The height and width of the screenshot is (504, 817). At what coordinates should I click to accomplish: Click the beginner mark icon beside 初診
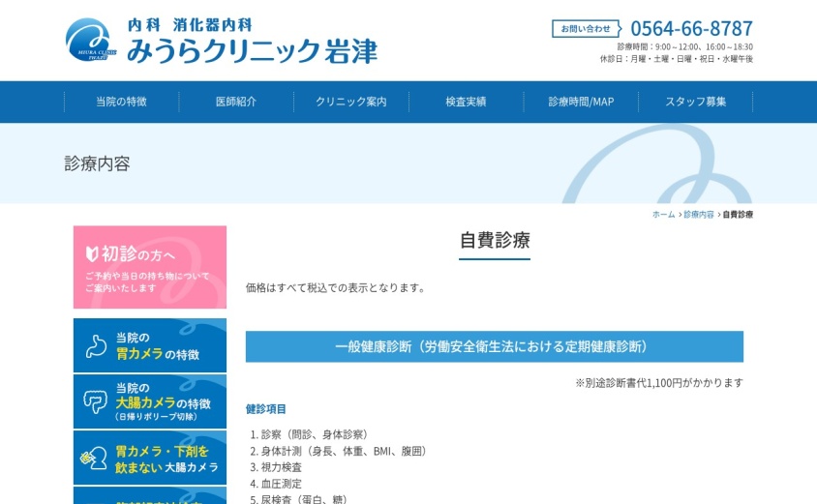(x=92, y=254)
